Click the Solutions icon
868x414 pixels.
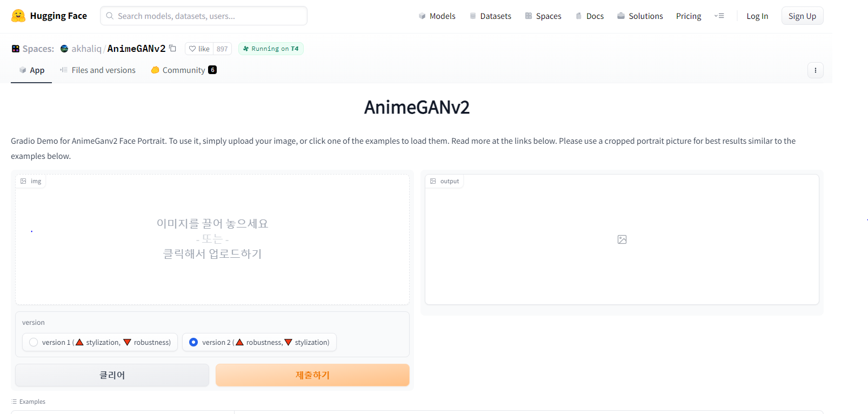(x=621, y=16)
